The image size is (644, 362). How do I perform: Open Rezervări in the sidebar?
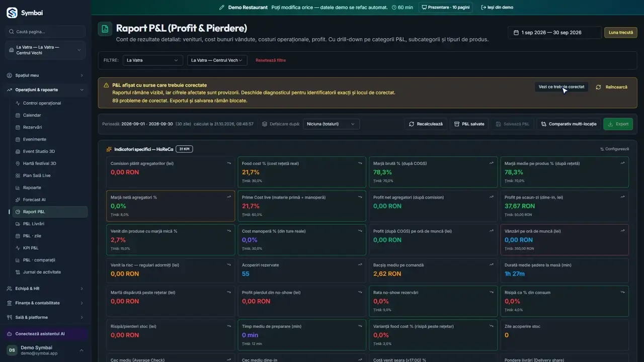click(49, 127)
